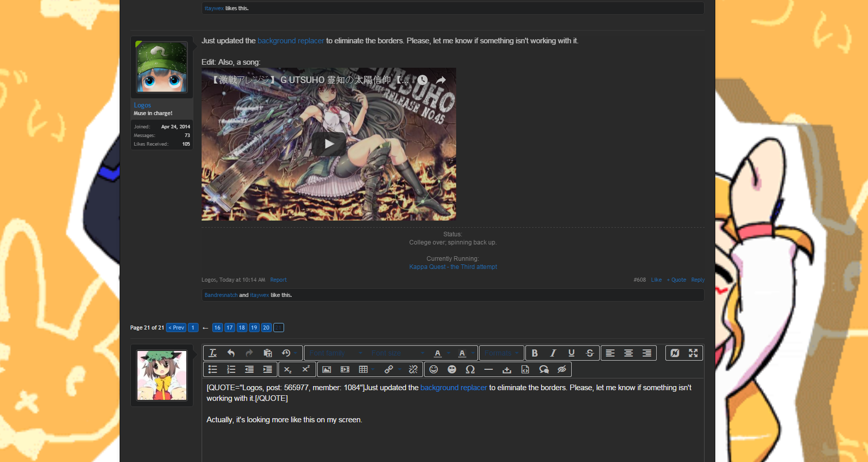Click the text color icon

tap(438, 353)
